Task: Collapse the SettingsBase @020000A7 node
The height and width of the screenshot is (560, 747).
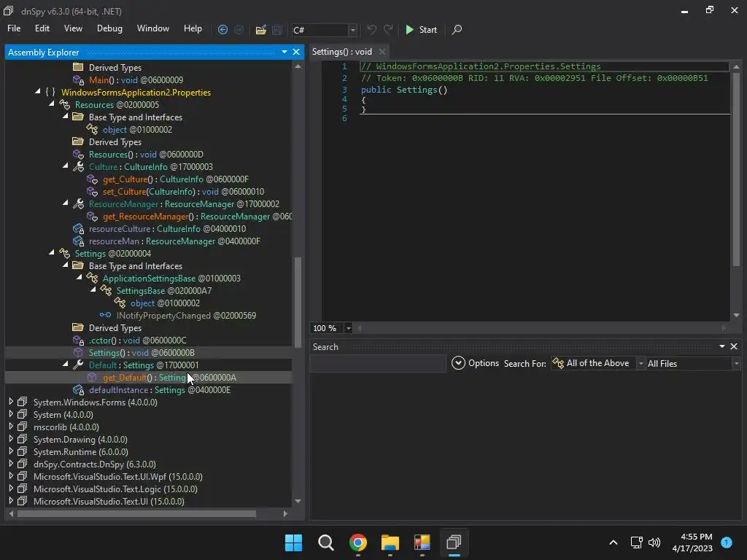Action: tap(93, 289)
